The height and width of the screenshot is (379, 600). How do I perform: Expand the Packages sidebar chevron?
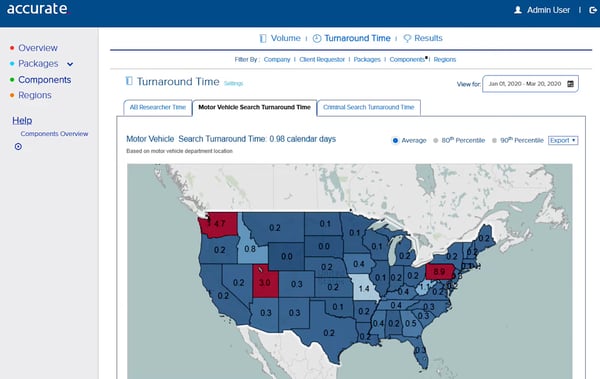[x=70, y=64]
